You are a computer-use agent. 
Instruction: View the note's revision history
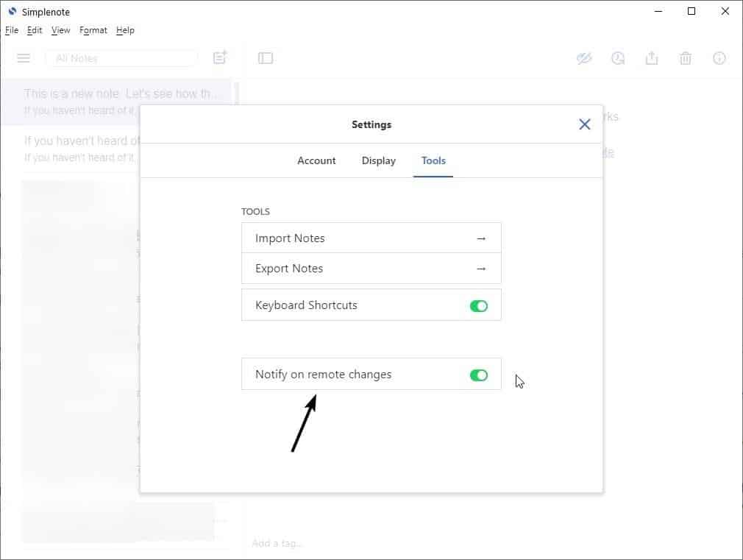pyautogui.click(x=618, y=58)
